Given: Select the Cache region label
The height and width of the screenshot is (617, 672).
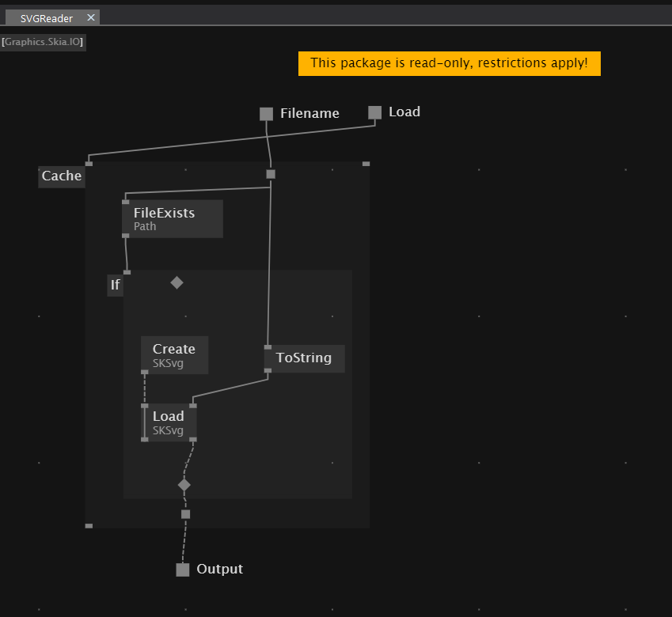Looking at the screenshot, I should (62, 176).
